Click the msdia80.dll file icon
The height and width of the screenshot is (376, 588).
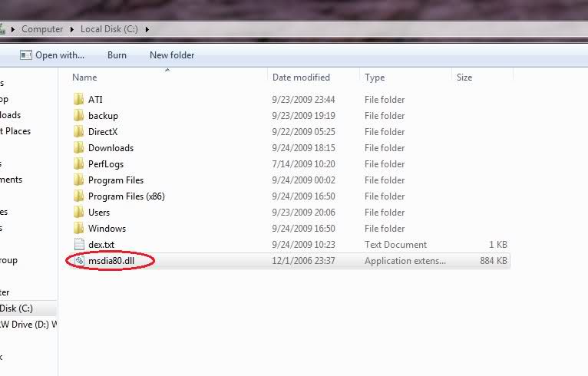click(x=79, y=261)
